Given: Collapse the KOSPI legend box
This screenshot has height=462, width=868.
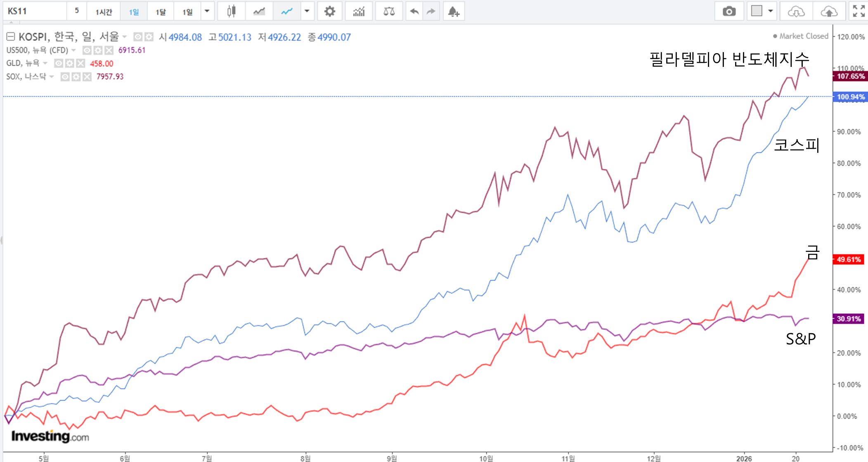Looking at the screenshot, I should click(11, 37).
